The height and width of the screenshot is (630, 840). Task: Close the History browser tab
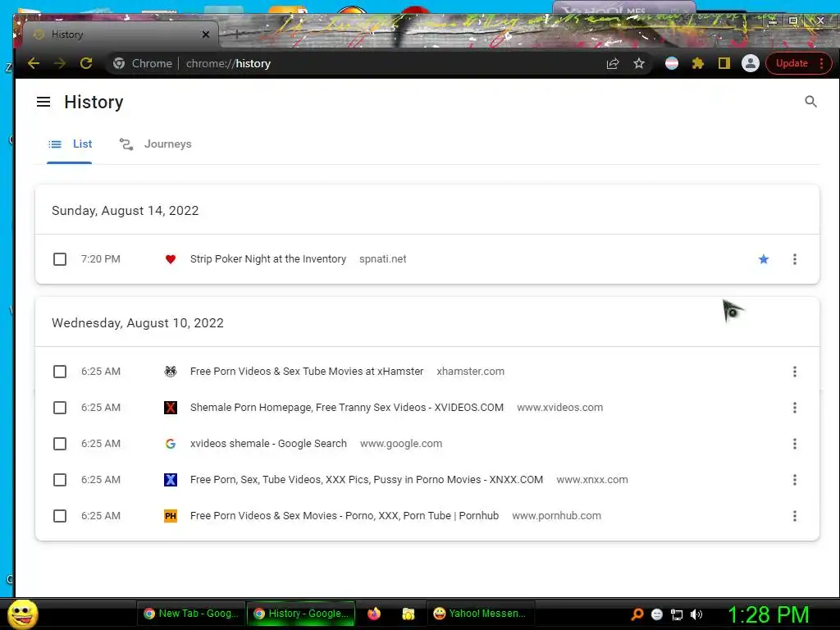206,34
